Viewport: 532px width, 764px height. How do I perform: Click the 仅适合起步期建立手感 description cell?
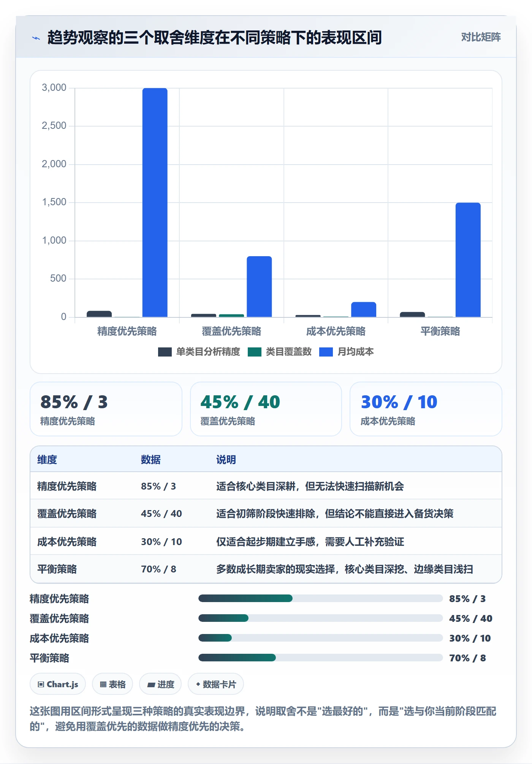[x=310, y=542]
